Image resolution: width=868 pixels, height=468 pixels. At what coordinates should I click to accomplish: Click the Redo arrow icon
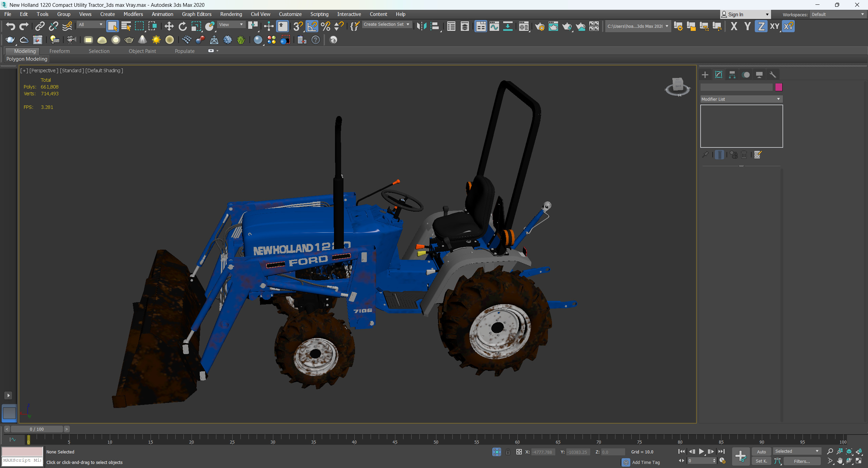[24, 26]
